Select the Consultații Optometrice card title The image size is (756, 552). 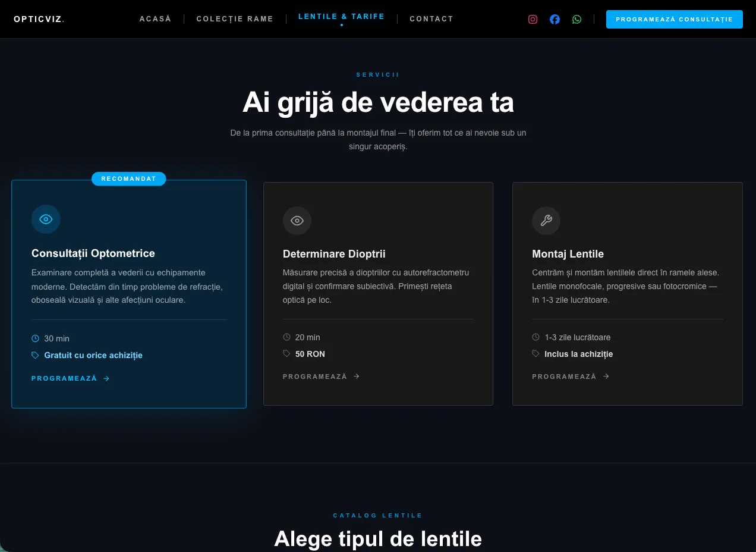pyautogui.click(x=93, y=253)
